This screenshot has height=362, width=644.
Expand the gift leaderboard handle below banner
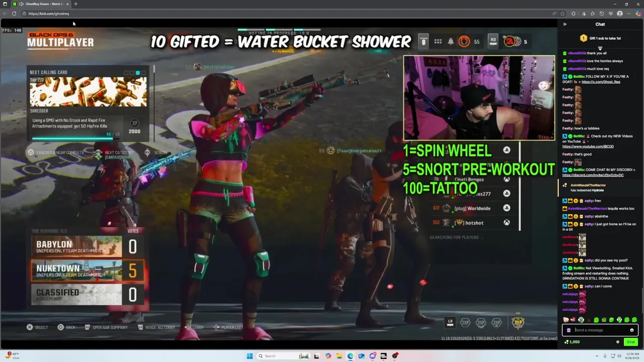point(600,48)
